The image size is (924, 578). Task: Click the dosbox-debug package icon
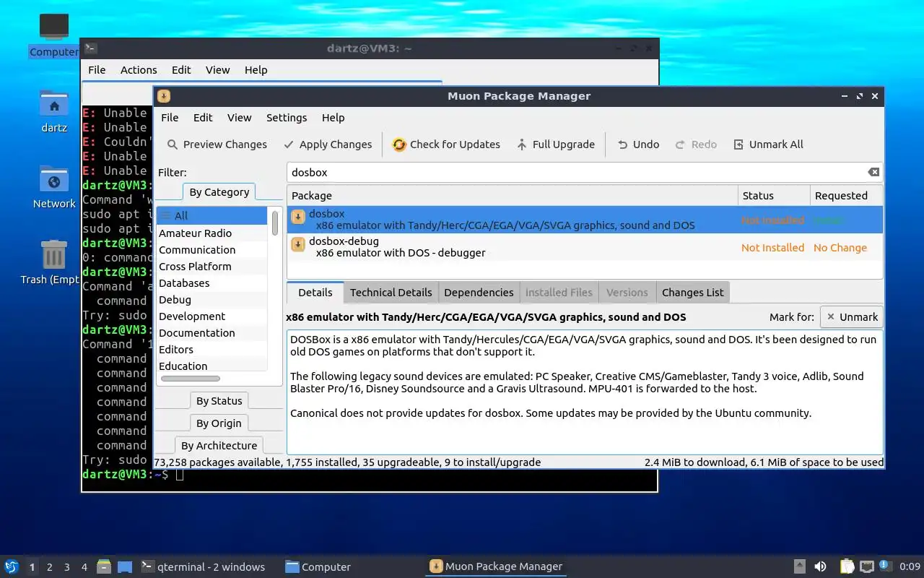click(x=297, y=245)
